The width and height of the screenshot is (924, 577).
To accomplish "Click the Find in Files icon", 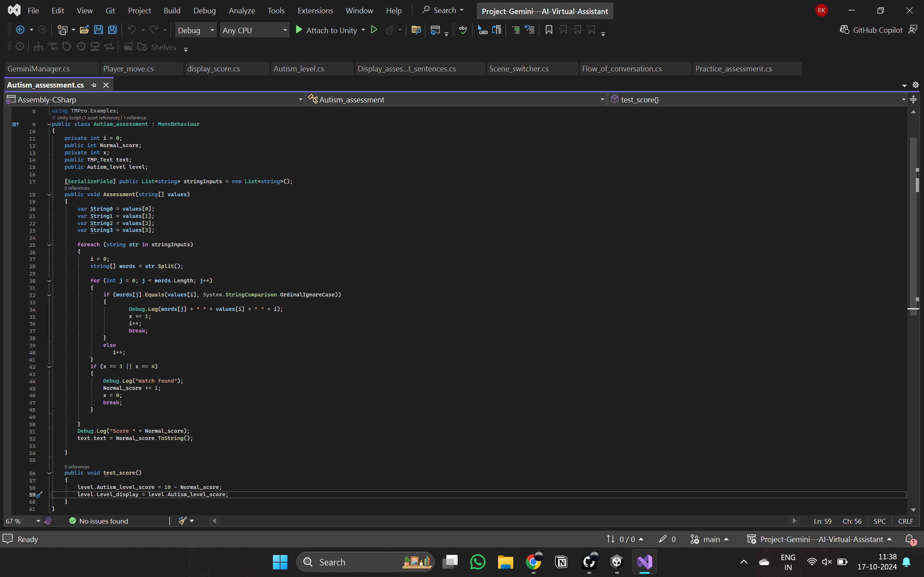I will (416, 30).
